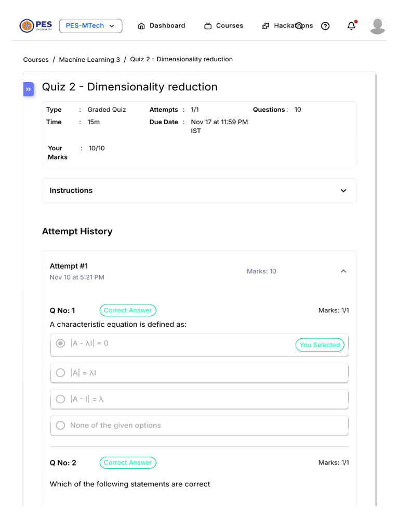Click the Quiz 2 page heading
Viewport: 399px width, 532px height.
(x=129, y=87)
